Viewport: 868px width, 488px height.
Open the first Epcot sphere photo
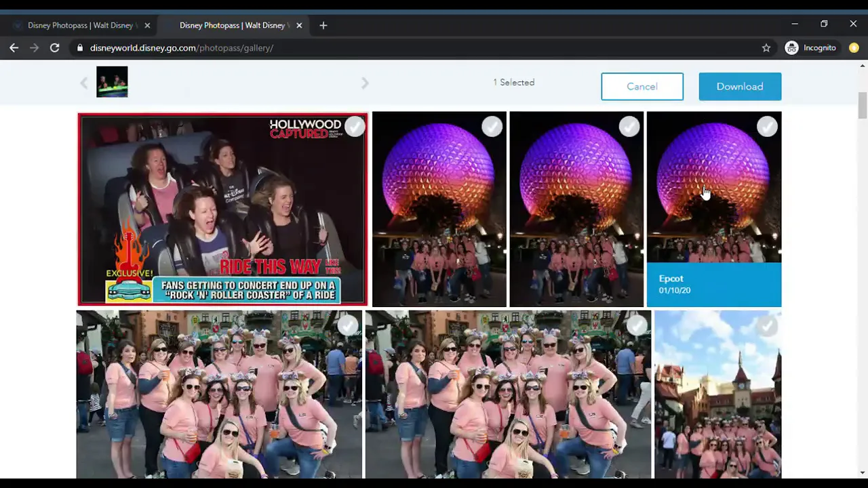(439, 209)
